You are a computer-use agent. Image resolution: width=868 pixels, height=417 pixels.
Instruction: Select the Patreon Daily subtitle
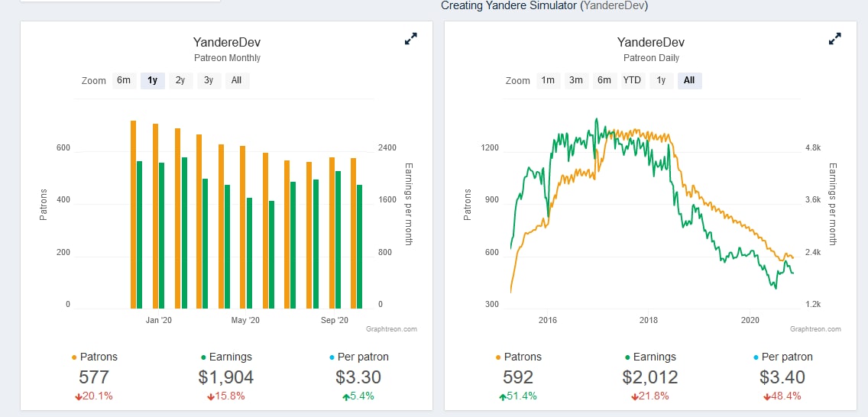coord(651,58)
